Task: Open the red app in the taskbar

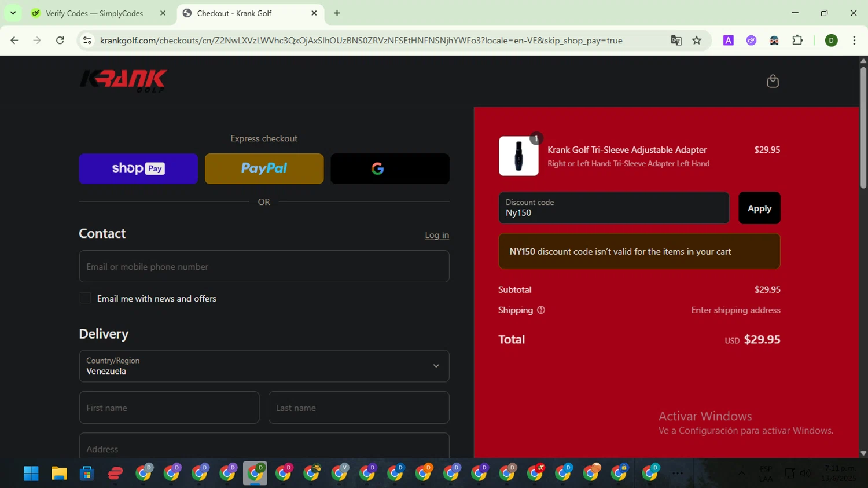Action: 115,474
